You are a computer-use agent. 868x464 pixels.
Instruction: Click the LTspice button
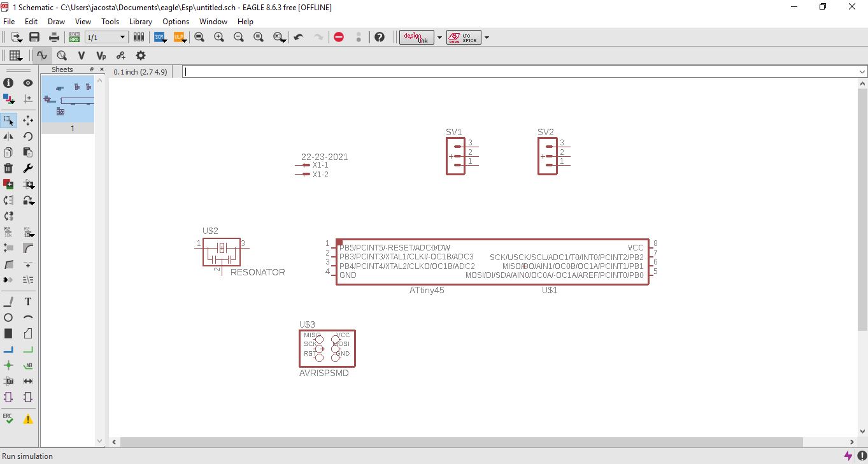click(x=464, y=37)
